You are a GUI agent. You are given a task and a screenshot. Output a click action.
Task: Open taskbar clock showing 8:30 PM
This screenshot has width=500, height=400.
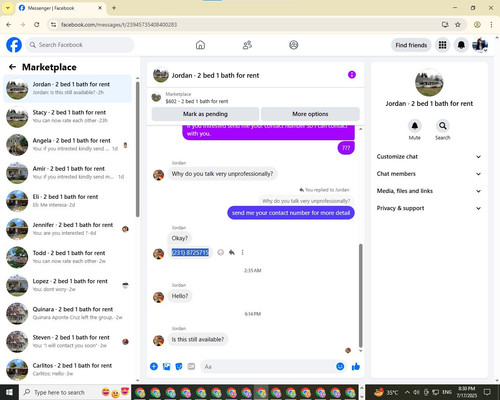tap(467, 392)
